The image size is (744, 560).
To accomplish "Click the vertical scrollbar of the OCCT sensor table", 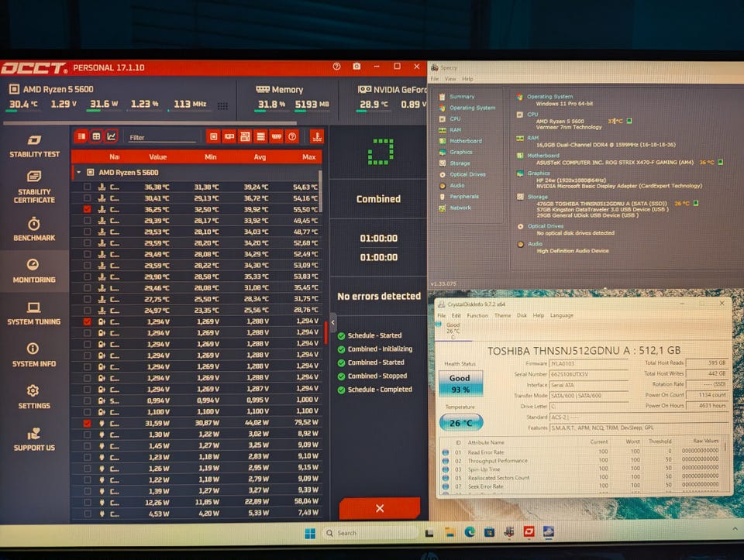I will click(321, 191).
